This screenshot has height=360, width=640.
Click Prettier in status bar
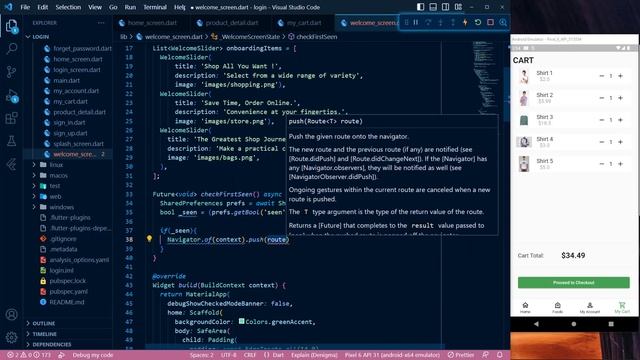(x=461, y=355)
